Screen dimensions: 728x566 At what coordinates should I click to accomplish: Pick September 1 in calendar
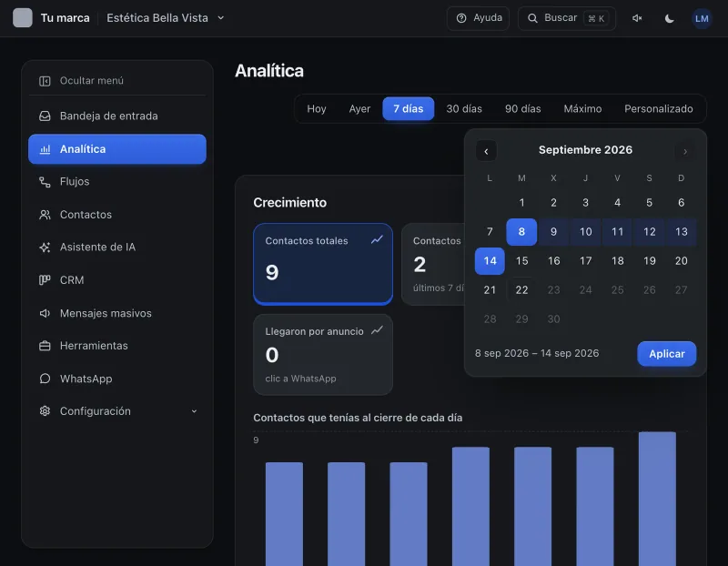521,203
